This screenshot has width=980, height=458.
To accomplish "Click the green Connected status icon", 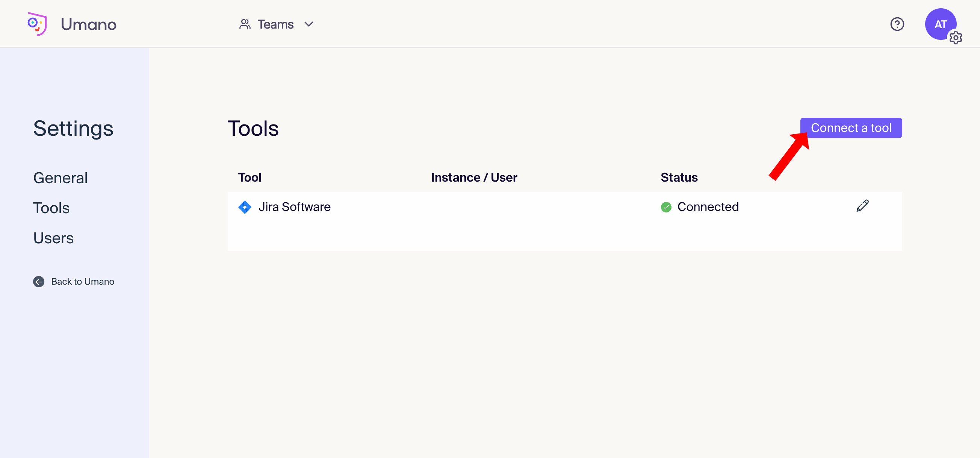I will click(666, 207).
